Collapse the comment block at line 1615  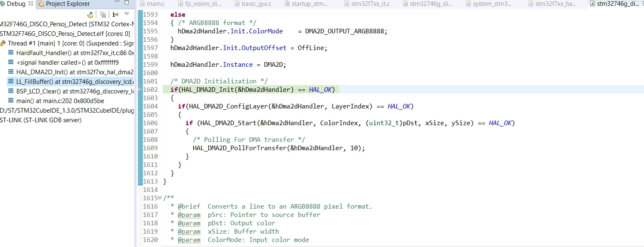pos(160,198)
